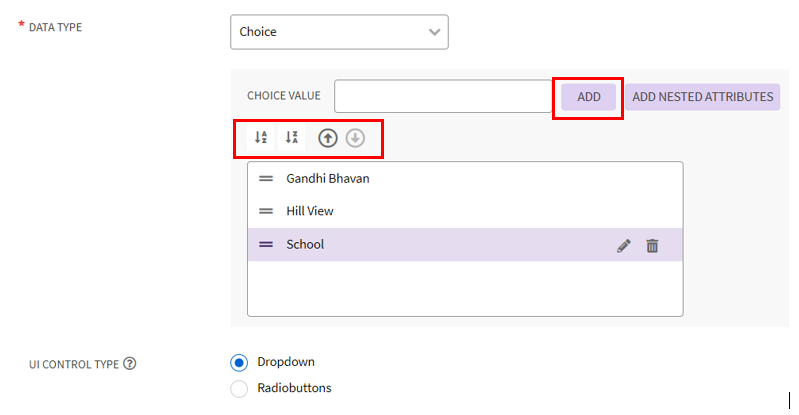
Task: Click the chevron arrow of Data Type dropdown
Action: 434,32
